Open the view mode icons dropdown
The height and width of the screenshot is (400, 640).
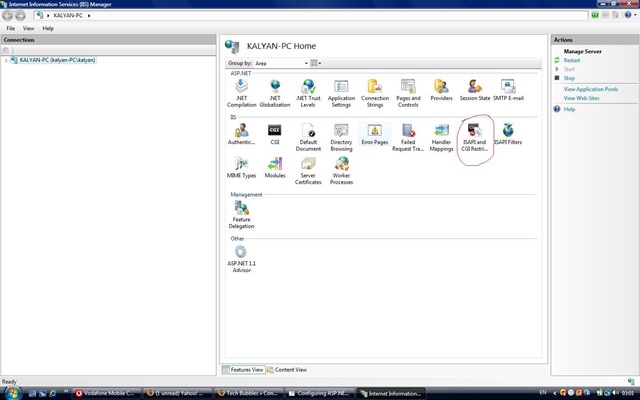click(316, 63)
